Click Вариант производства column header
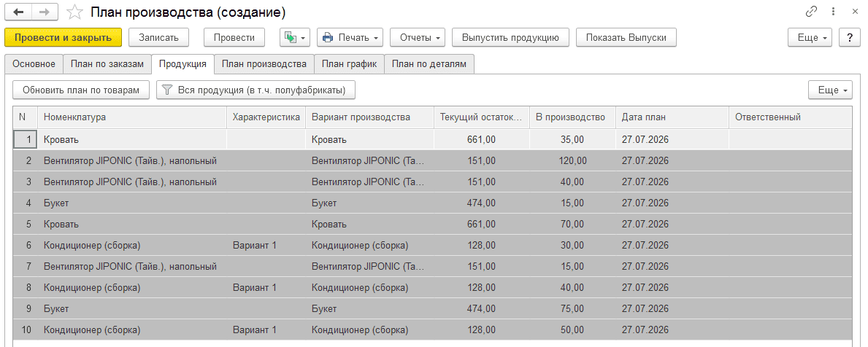868x347 pixels. click(370, 117)
